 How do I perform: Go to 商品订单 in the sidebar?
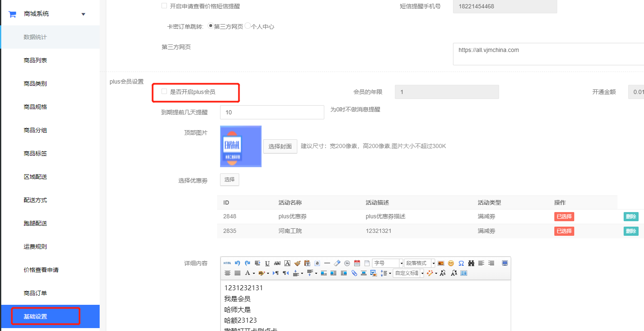point(35,293)
